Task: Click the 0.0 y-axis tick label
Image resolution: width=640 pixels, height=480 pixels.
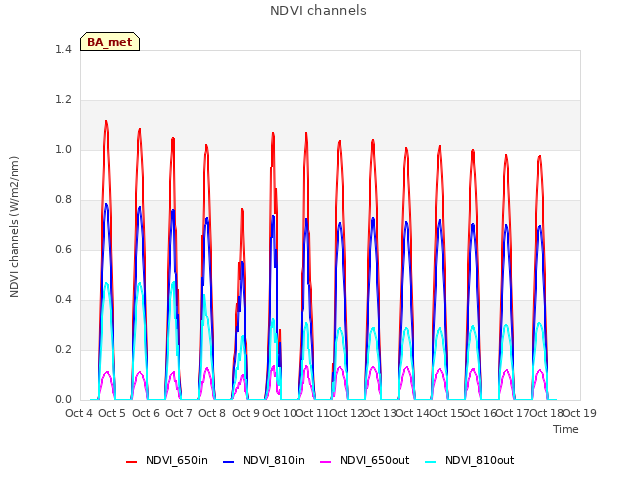Action: pyautogui.click(x=63, y=400)
